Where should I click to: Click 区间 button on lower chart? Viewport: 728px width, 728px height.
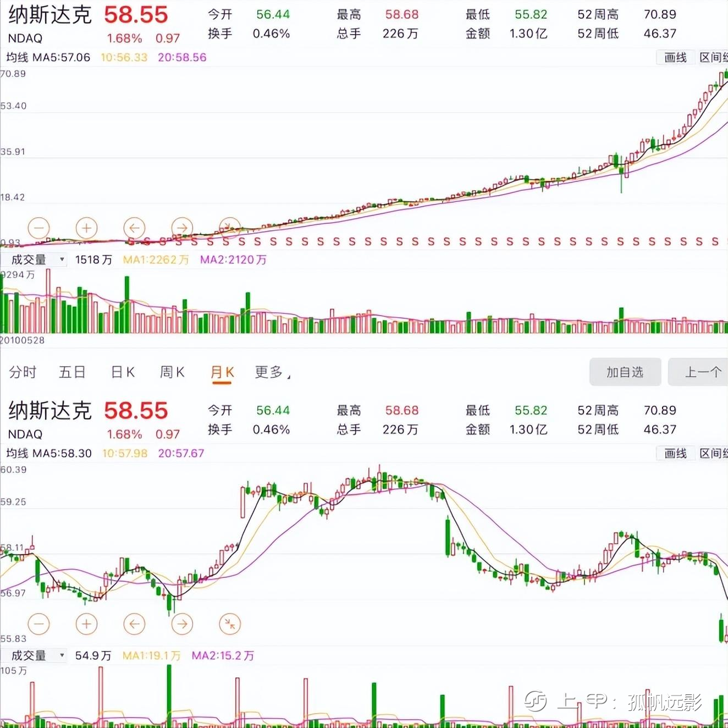[x=713, y=453]
